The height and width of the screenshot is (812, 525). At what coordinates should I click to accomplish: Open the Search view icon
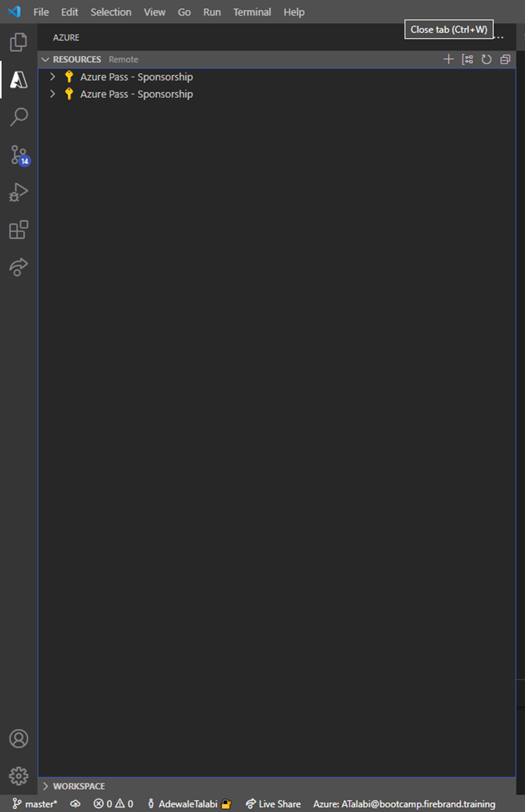[18, 117]
